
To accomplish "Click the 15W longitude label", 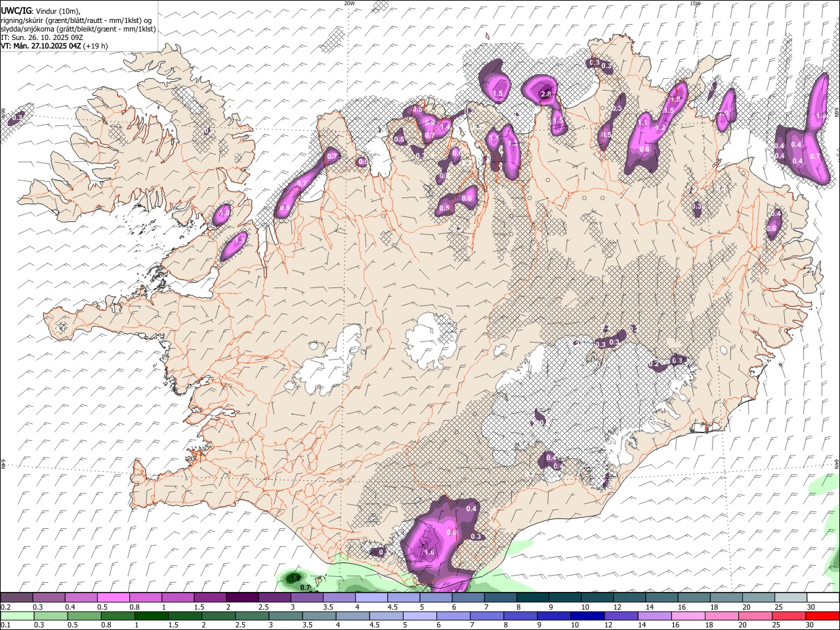I will tap(695, 3).
